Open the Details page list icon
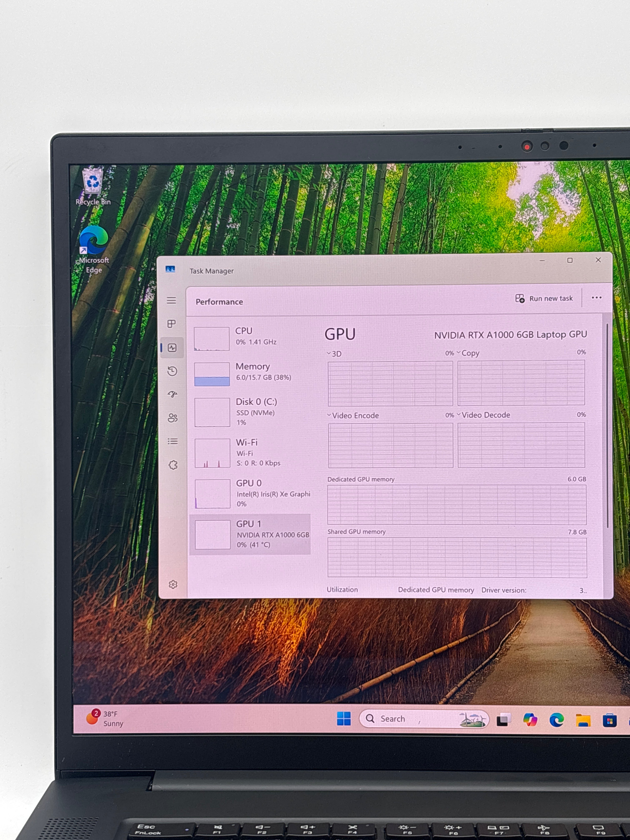 [173, 441]
